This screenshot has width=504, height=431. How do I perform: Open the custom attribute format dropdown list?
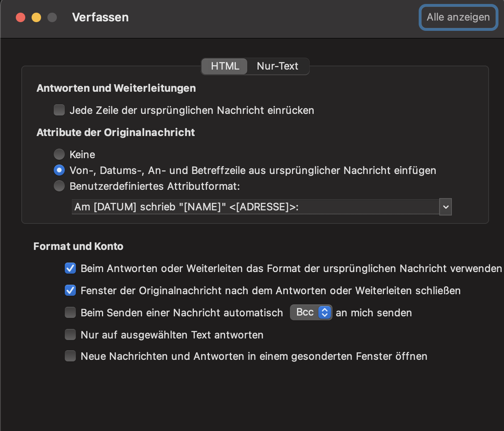coord(445,207)
